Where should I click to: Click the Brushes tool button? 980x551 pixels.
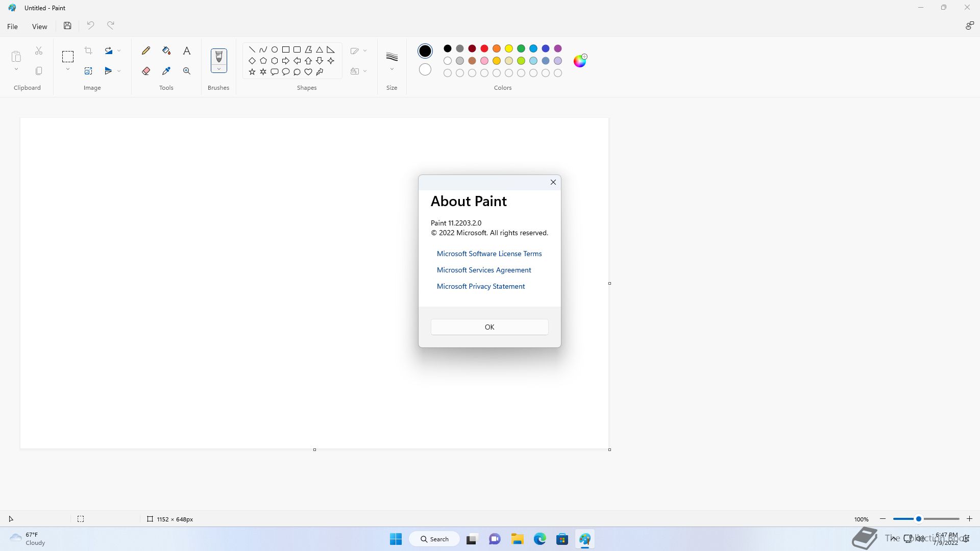point(218,56)
